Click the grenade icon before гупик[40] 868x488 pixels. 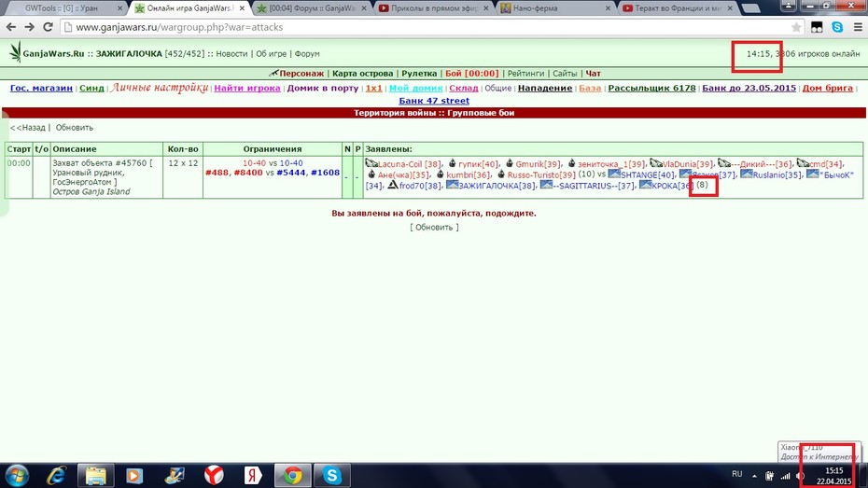[x=453, y=162]
